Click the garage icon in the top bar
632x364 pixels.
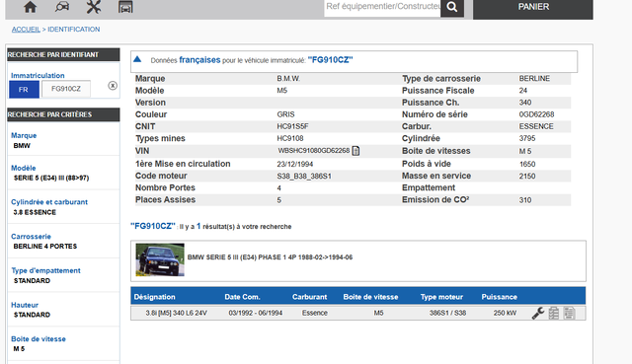coord(125,7)
